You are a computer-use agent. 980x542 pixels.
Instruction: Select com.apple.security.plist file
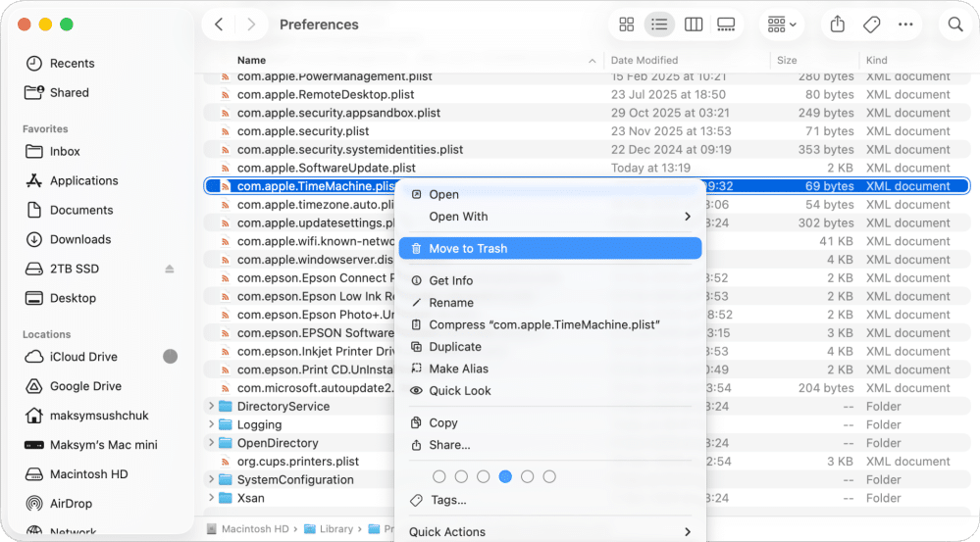(x=587, y=131)
